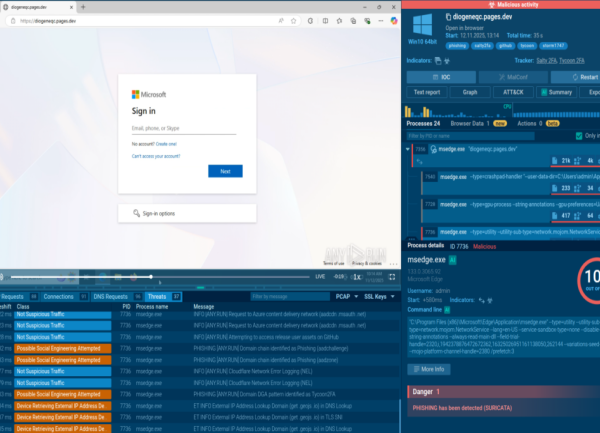Collapse the process 7356 tree
The height and width of the screenshot is (433, 600).
[408, 149]
